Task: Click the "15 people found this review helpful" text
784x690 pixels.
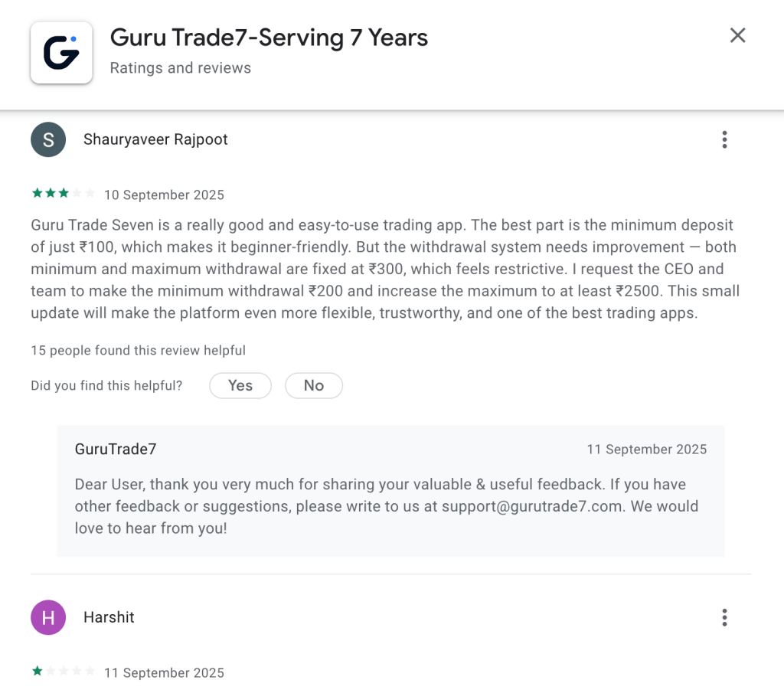Action: (138, 351)
